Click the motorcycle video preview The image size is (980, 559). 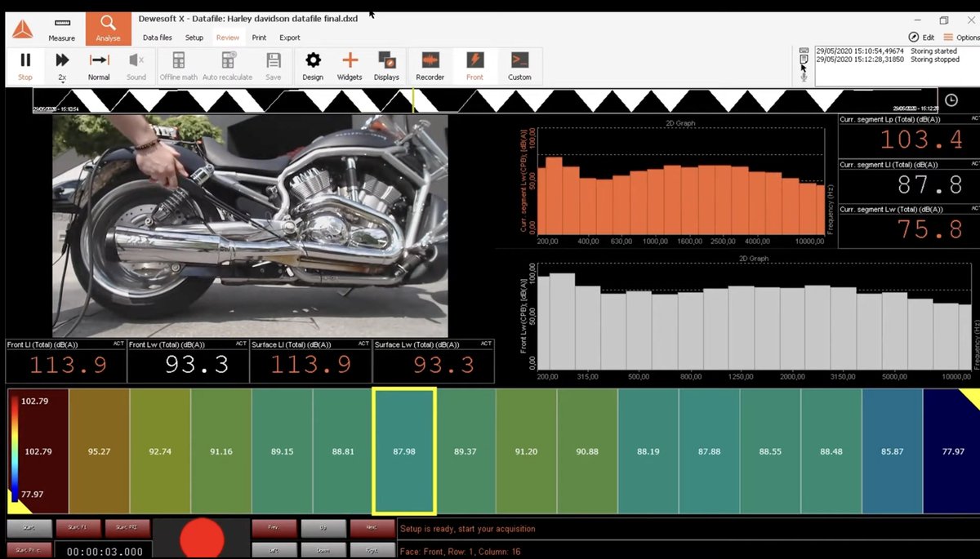point(250,226)
